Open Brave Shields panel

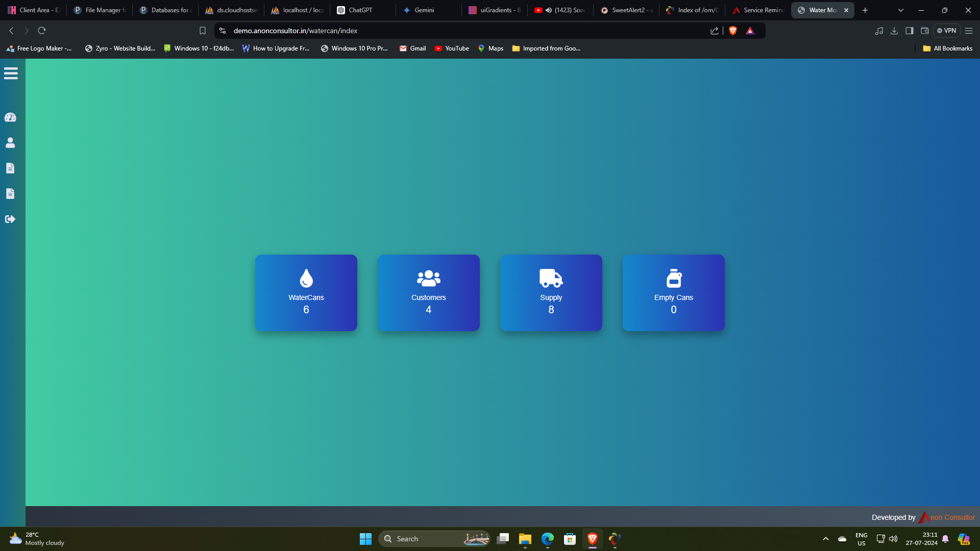pyautogui.click(x=733, y=31)
